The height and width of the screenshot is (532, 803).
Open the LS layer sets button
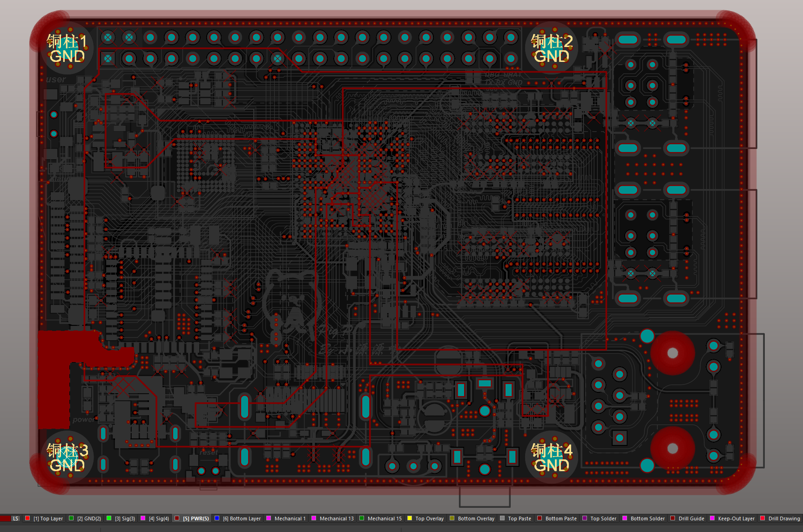(x=15, y=519)
